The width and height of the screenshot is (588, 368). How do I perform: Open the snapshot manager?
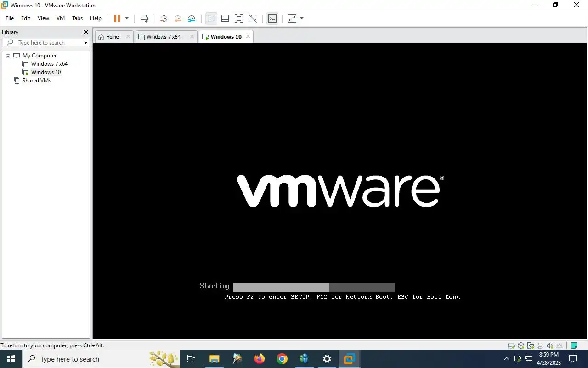click(192, 18)
